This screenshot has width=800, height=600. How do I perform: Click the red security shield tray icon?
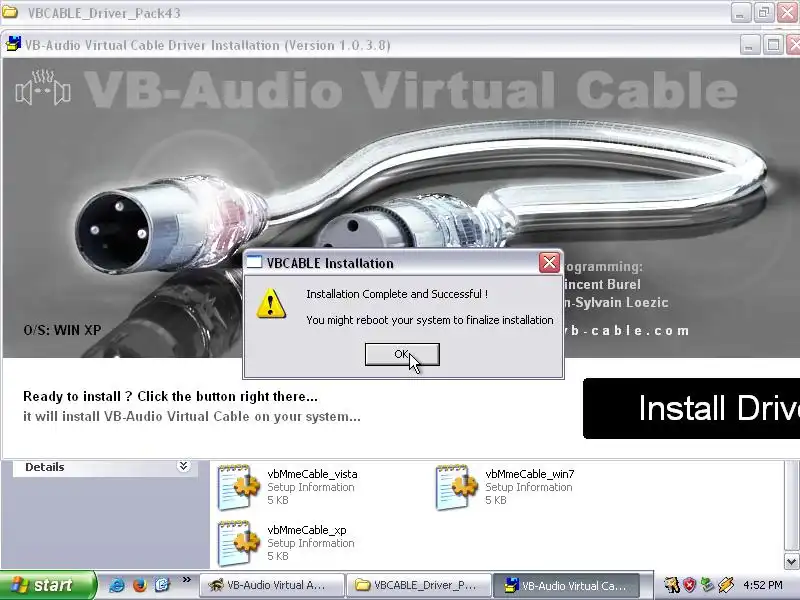pyautogui.click(x=689, y=585)
